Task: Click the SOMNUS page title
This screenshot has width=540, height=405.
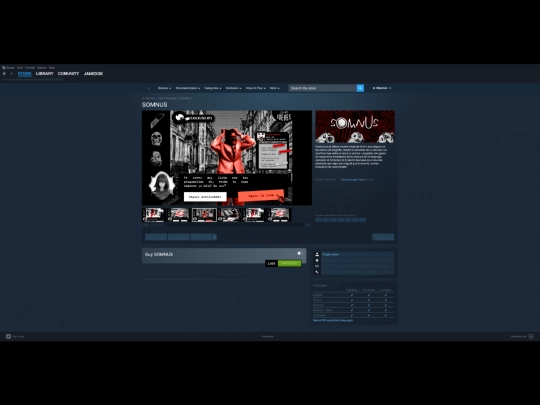Action: click(x=155, y=105)
